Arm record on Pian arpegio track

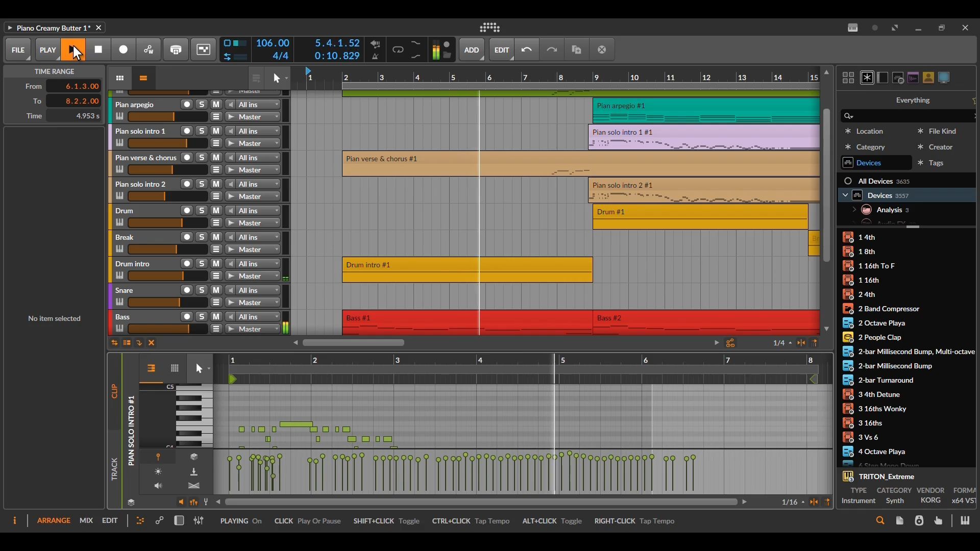[187, 105]
